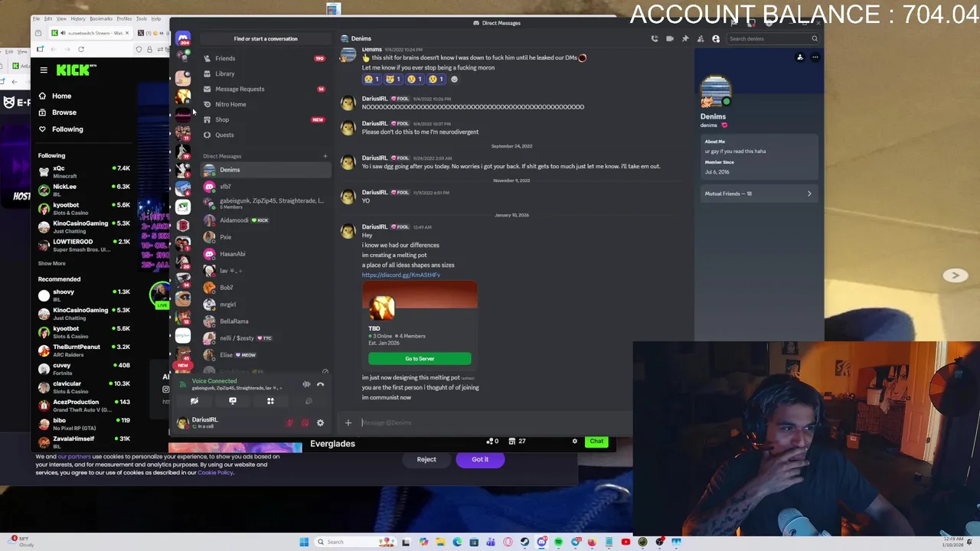Open stream settings gear on Kick

tap(575, 441)
